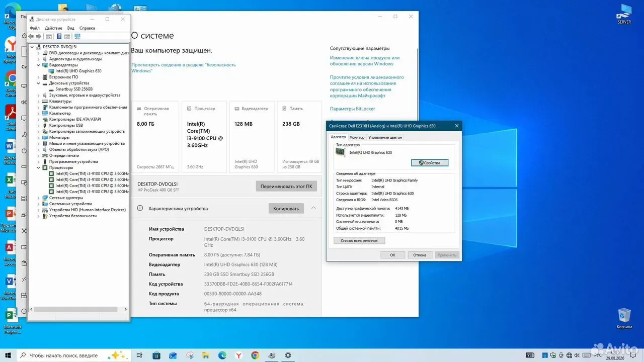This screenshot has width=644, height=362.
Task: Switch to the Монитор tab
Action: [x=357, y=137]
